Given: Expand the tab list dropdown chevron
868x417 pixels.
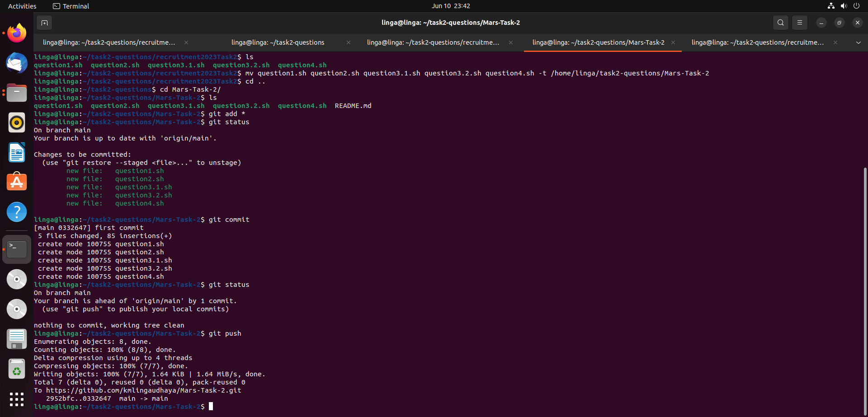Looking at the screenshot, I should tap(858, 42).
